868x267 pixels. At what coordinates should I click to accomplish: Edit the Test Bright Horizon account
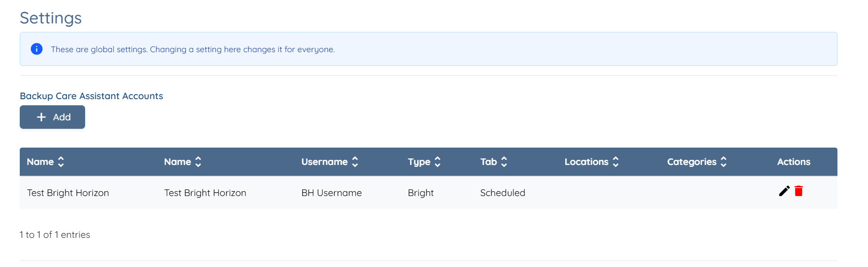coord(784,191)
